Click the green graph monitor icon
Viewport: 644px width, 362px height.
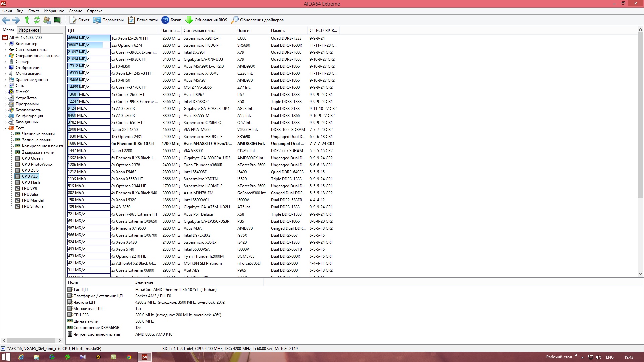[x=57, y=20]
